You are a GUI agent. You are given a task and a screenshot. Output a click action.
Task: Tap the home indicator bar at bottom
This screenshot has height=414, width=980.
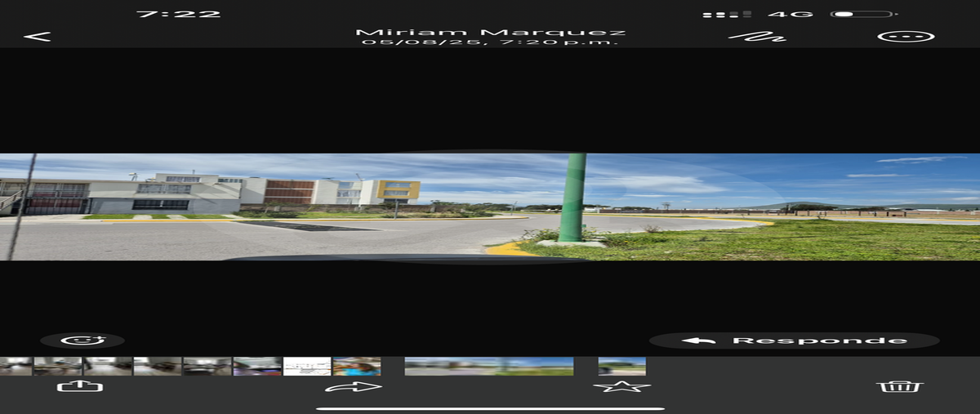[490, 408]
